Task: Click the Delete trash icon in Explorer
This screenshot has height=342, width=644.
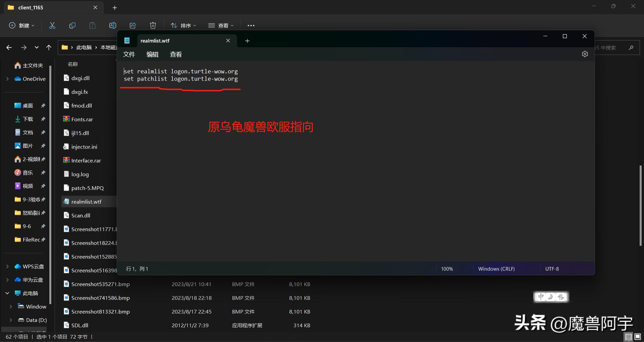Action: click(x=153, y=25)
